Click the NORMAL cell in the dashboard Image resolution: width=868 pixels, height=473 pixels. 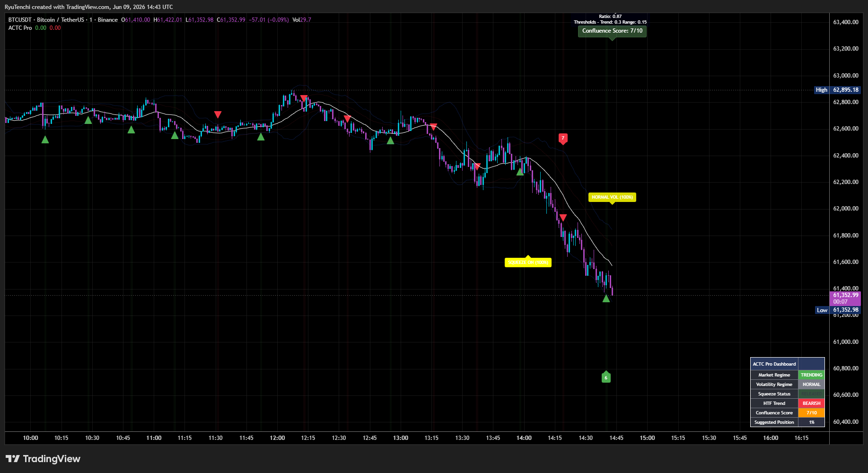[x=811, y=385]
